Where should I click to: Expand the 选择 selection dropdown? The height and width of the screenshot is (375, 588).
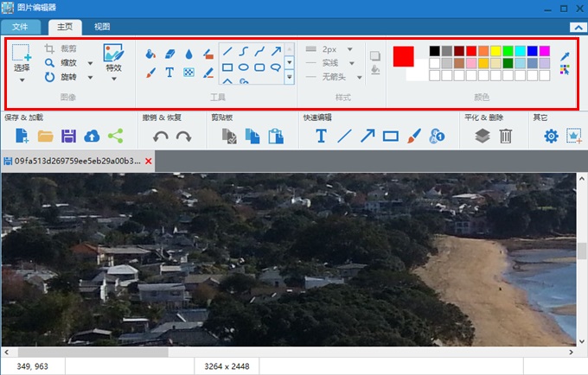click(22, 79)
